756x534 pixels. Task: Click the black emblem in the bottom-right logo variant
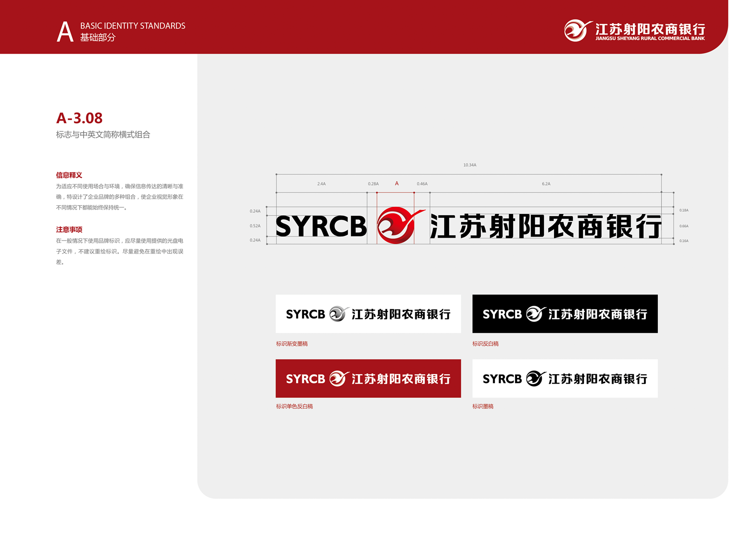coord(535,378)
